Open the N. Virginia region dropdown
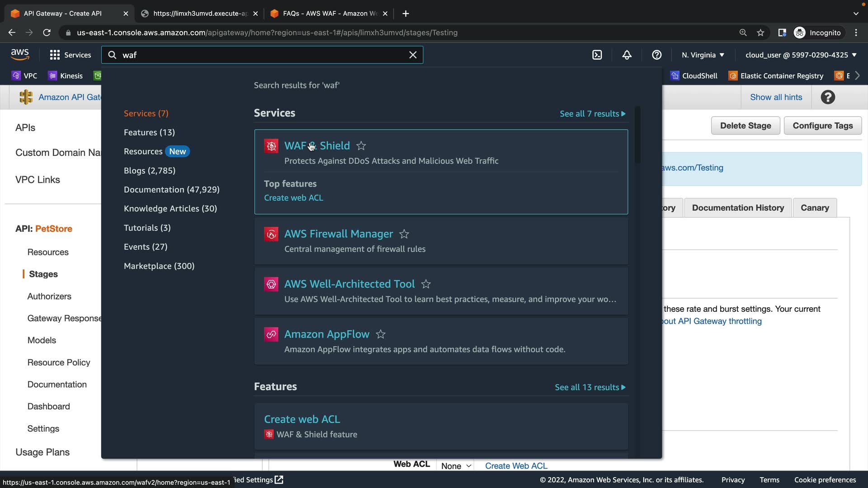868x488 pixels. coord(703,55)
